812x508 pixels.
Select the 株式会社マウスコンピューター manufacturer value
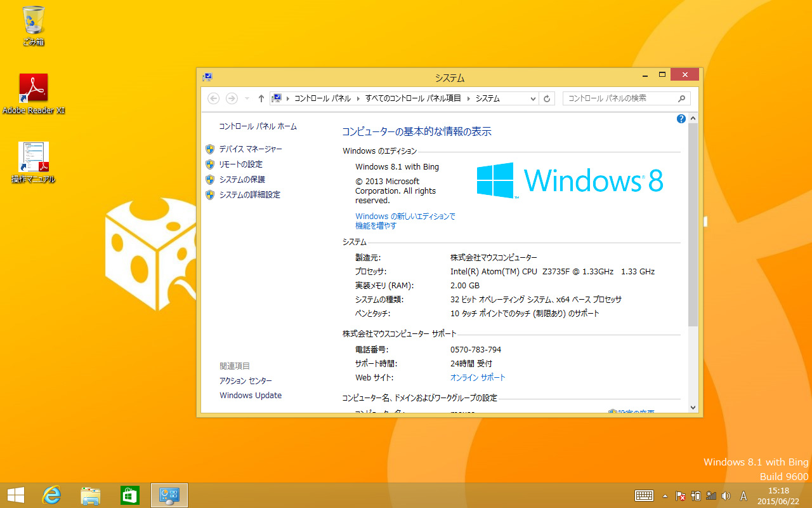[x=494, y=258]
